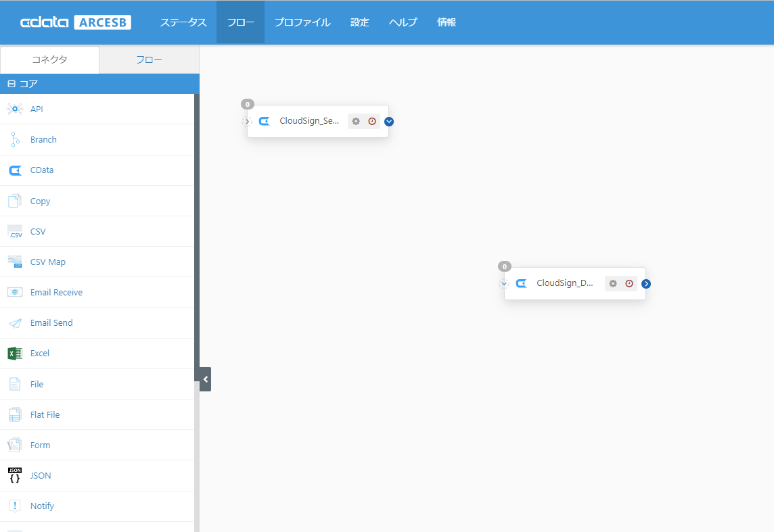
Task: Select the CloudSign_D... connector name
Action: click(565, 283)
